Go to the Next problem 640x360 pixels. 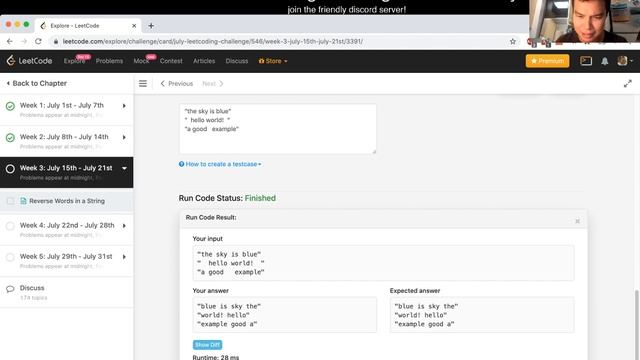pos(213,84)
